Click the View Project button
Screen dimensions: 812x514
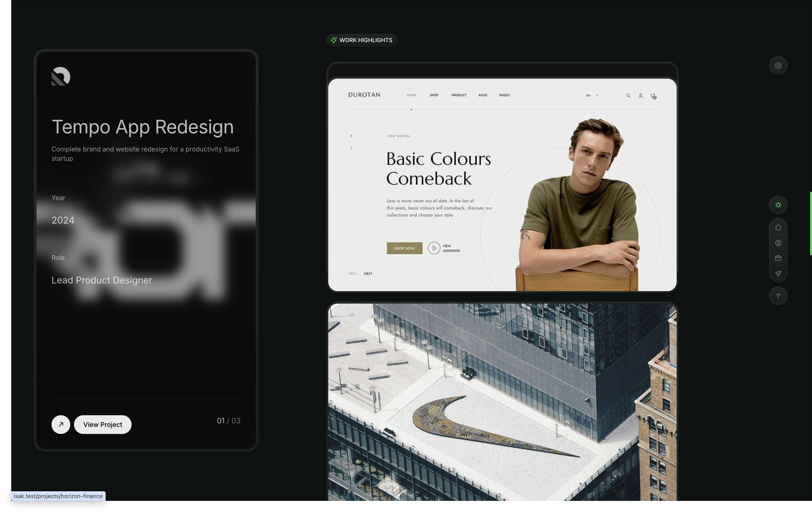pos(103,424)
